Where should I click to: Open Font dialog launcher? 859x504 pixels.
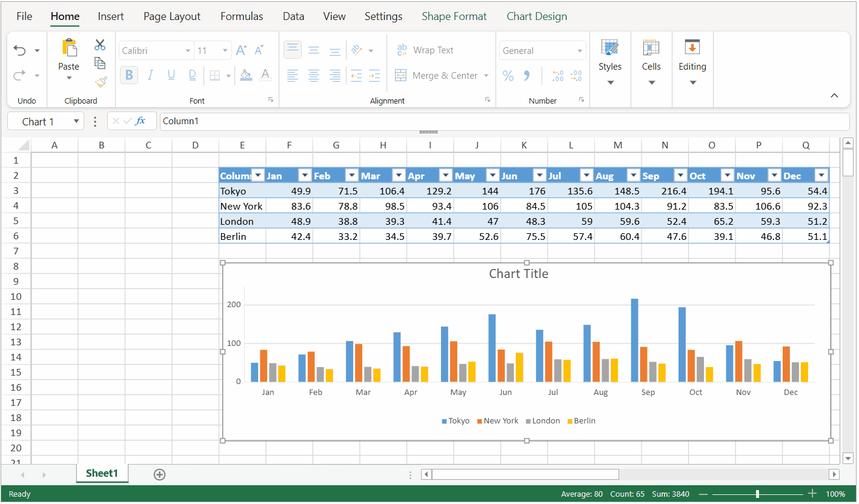pos(271,100)
